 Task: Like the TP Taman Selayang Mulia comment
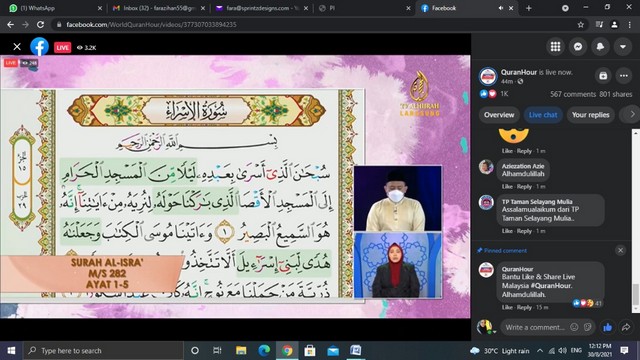[507, 231]
